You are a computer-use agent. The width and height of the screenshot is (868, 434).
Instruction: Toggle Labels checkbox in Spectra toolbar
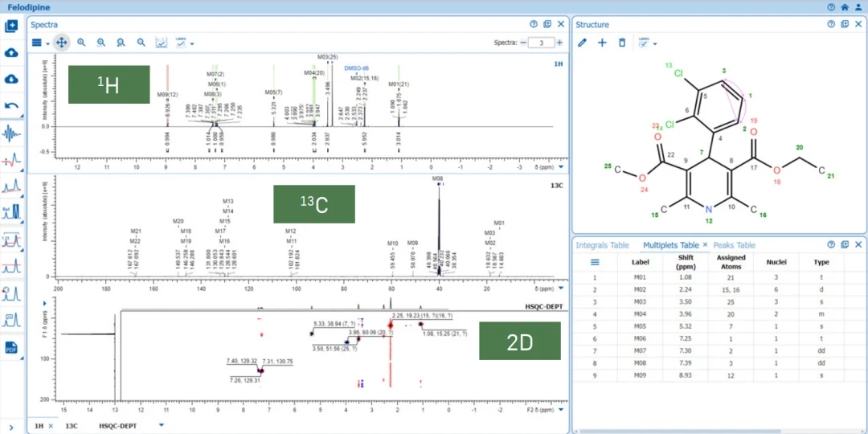point(181,43)
